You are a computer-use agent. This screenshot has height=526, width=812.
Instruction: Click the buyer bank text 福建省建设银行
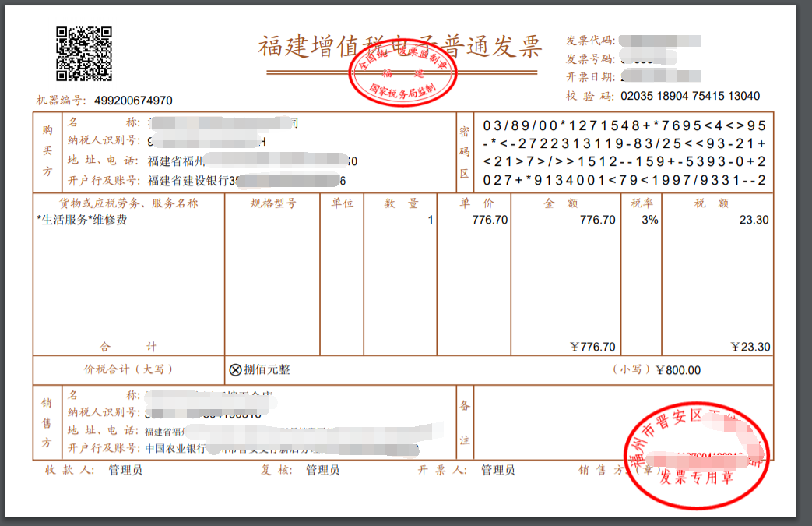point(188,181)
